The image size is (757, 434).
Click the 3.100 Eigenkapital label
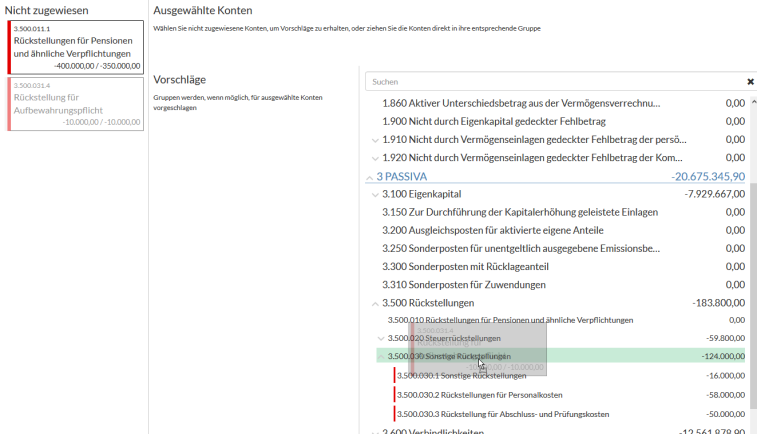421,194
